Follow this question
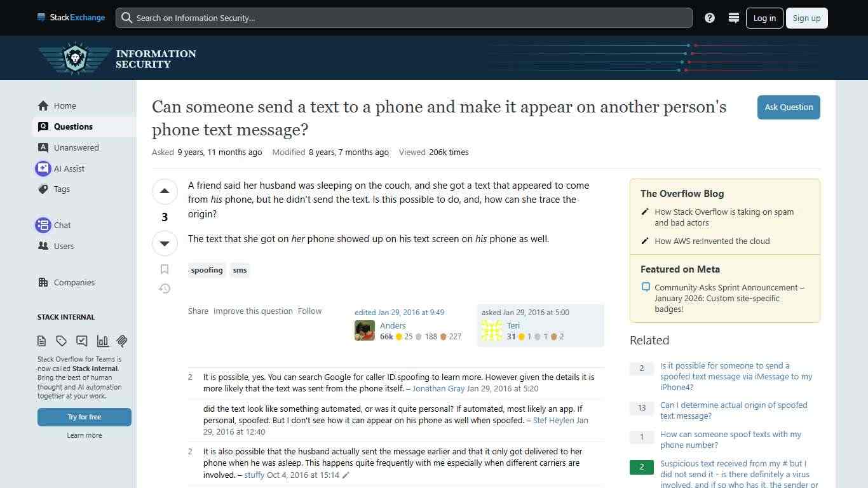This screenshot has width=868, height=488. coord(309,311)
